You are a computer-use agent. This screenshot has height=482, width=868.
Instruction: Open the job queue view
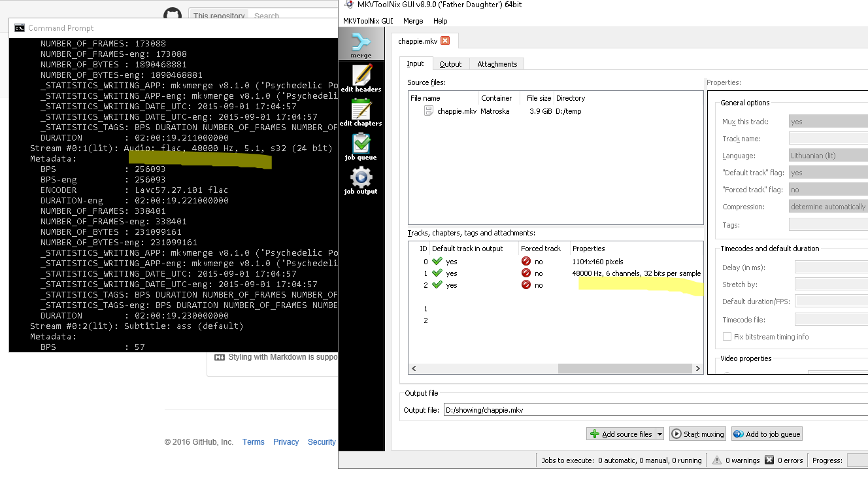(x=360, y=146)
